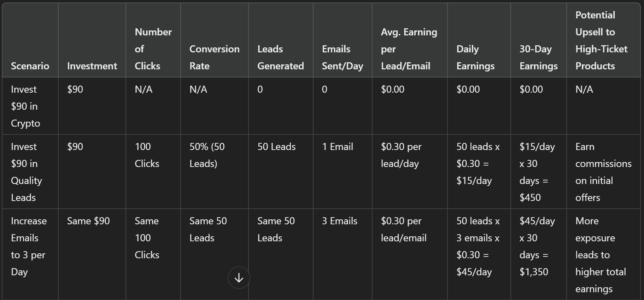Select the 1 Email cell
Image resolution: width=644 pixels, height=300 pixels.
[x=337, y=146]
